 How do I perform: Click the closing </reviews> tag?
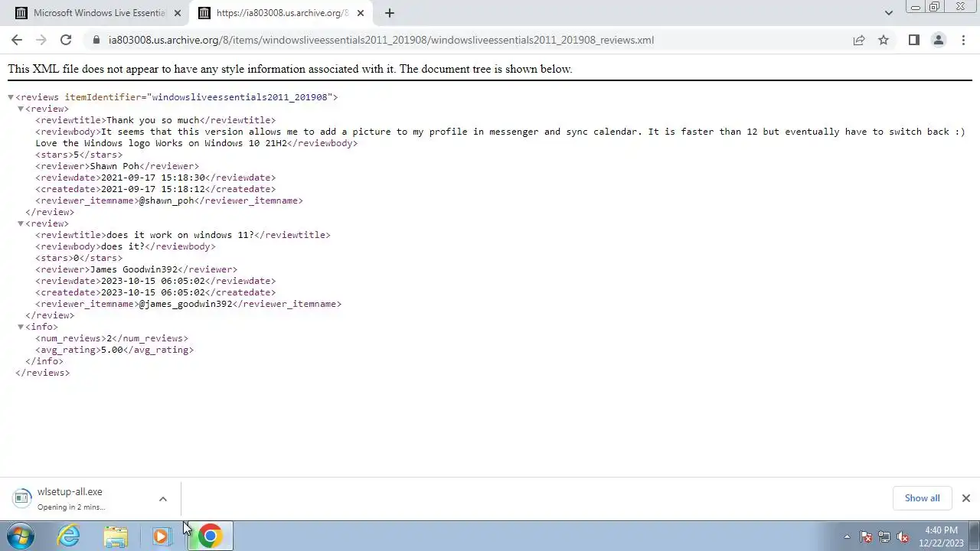pos(42,373)
